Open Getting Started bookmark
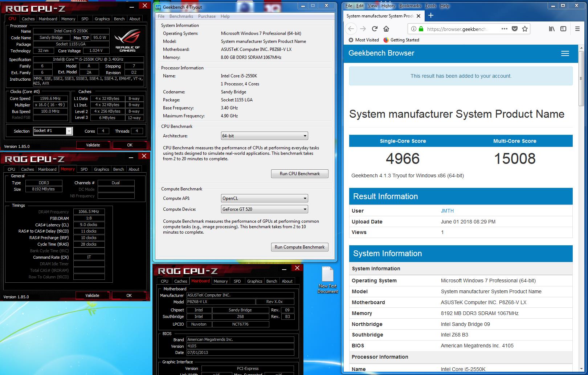The width and height of the screenshot is (588, 375). click(x=401, y=40)
